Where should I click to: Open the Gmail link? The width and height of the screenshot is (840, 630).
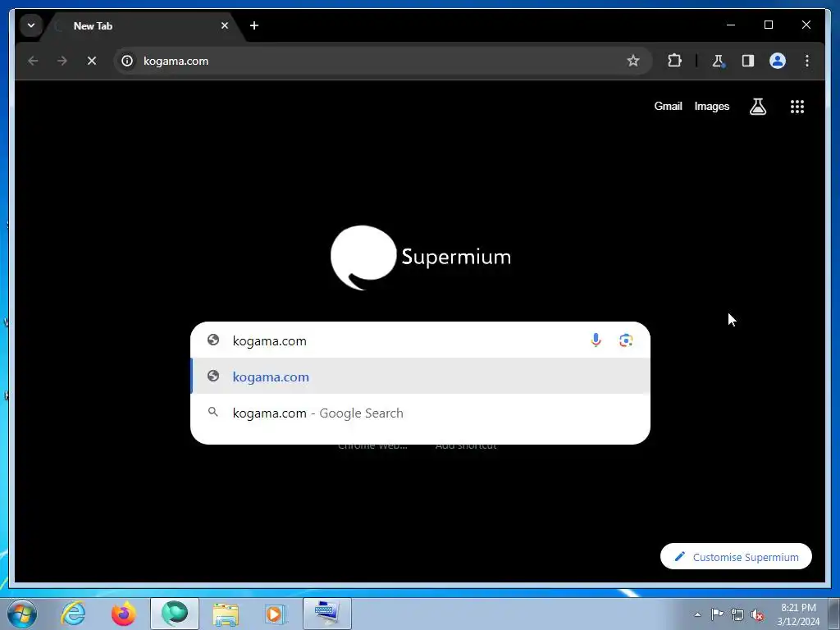[668, 106]
